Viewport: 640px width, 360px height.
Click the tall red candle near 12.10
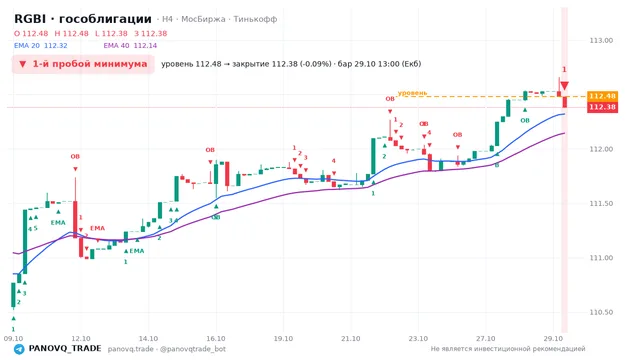[x=75, y=220]
